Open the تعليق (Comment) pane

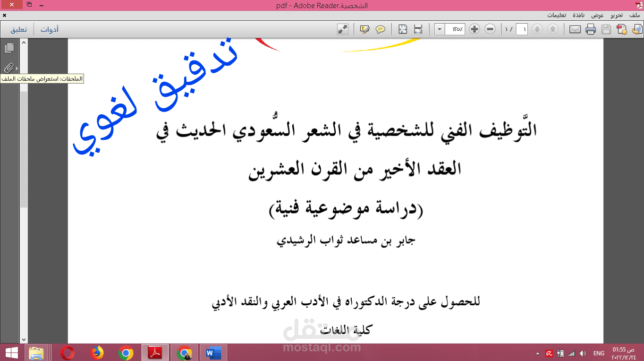tap(19, 30)
